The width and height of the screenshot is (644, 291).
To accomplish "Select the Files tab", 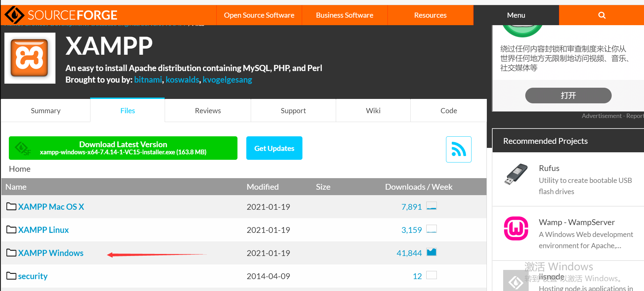I will (128, 110).
